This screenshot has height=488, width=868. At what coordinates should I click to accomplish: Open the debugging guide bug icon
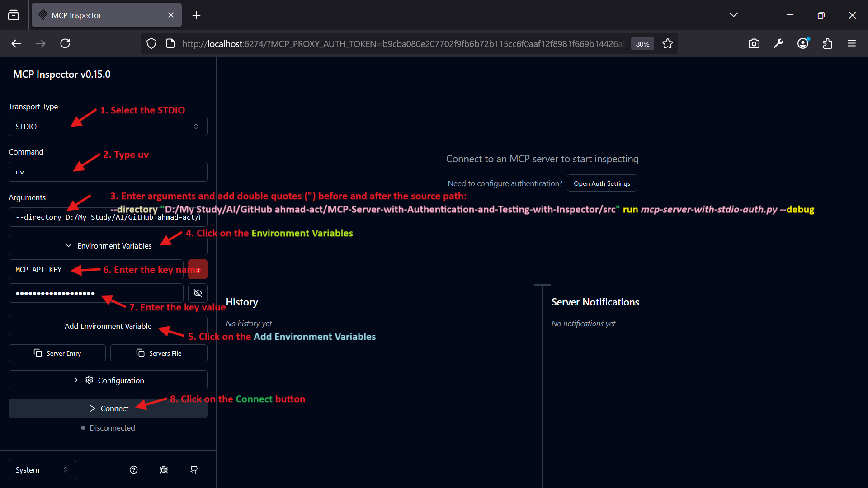coord(164,470)
